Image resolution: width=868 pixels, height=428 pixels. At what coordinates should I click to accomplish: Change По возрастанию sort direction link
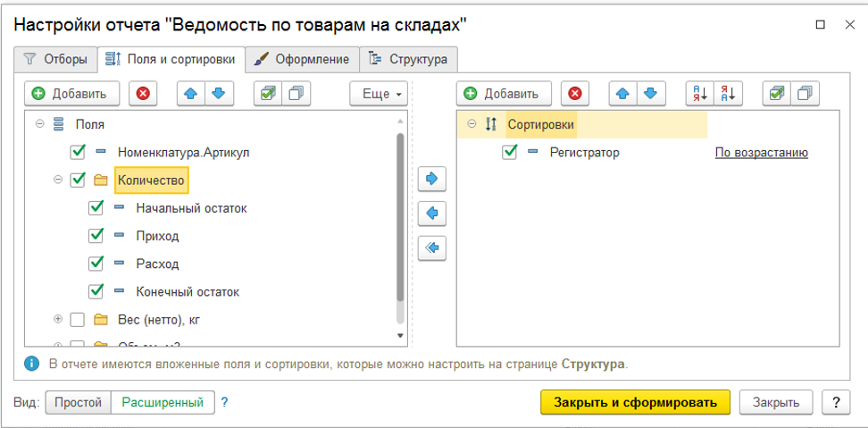point(762,152)
